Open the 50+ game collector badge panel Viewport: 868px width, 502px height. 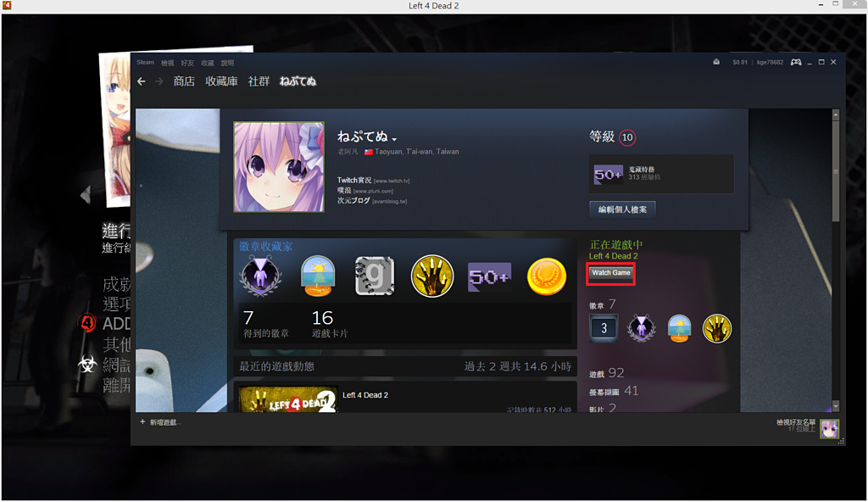pos(661,174)
